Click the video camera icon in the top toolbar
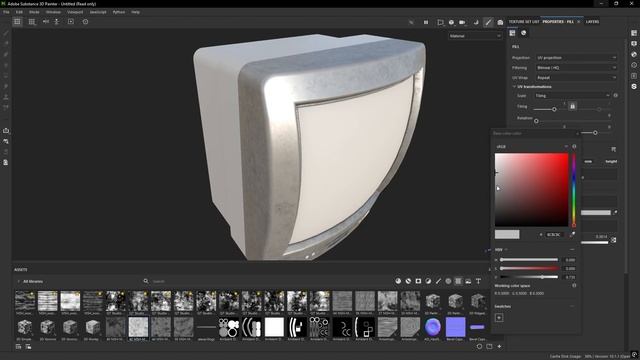Screen dimensions: 640x360 pos(462,22)
